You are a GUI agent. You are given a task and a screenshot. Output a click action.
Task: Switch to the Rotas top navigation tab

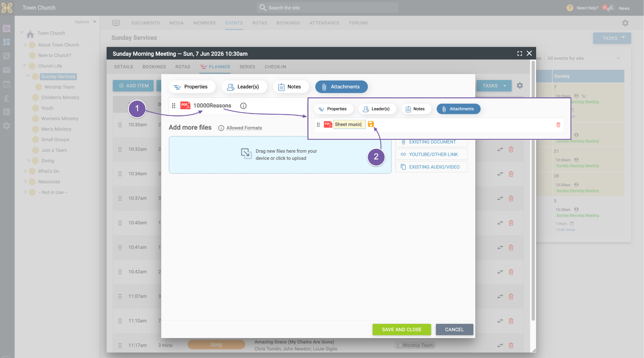[x=260, y=23]
